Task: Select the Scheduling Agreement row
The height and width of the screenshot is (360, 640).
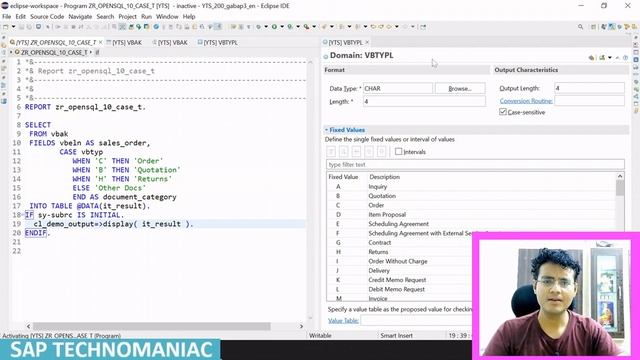Action: [471, 224]
